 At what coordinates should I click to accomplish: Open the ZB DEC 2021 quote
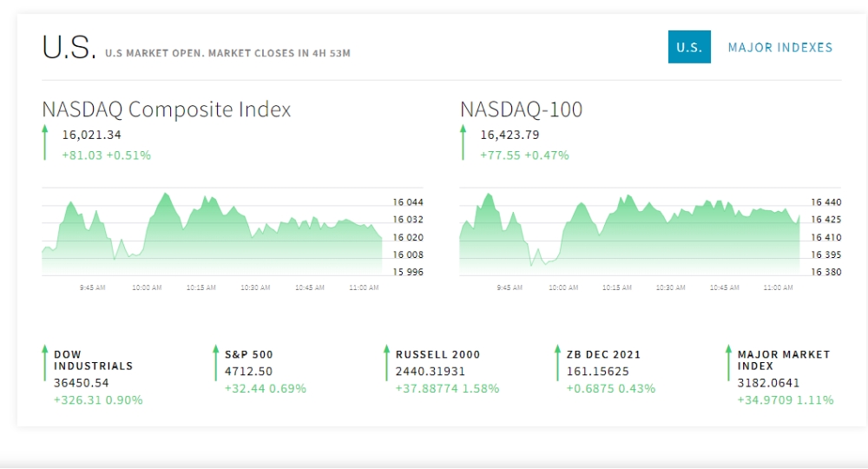pos(603,354)
